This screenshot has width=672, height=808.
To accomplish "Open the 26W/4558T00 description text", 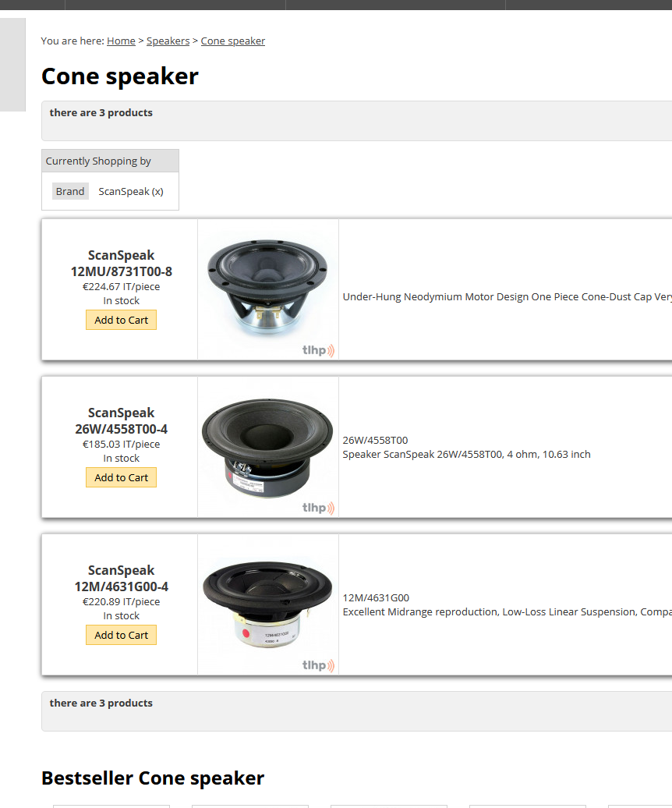I will (x=466, y=448).
